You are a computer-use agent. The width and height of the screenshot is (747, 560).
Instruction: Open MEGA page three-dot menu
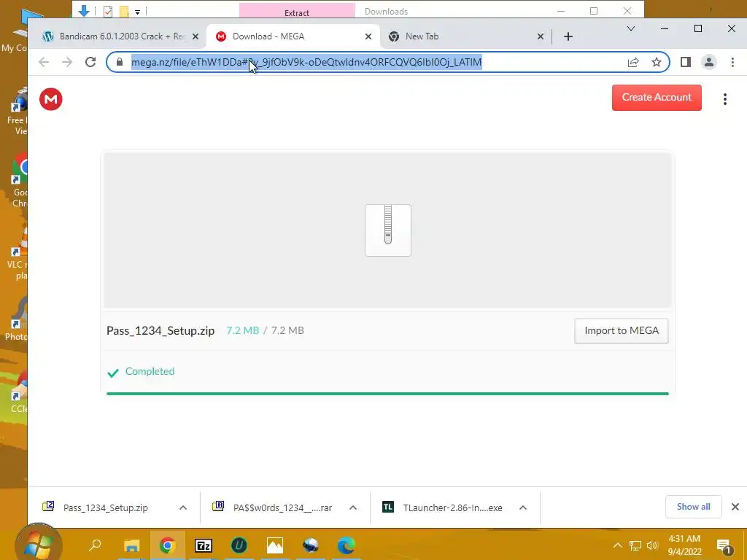click(x=724, y=99)
